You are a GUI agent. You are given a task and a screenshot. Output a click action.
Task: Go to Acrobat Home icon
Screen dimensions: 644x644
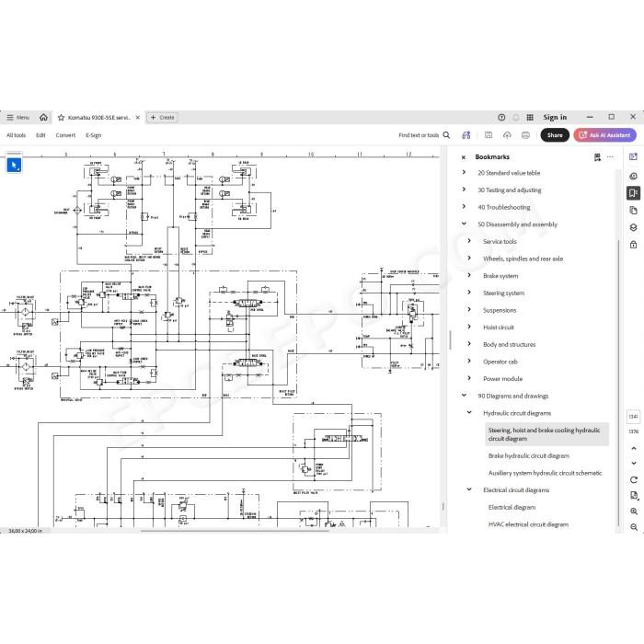[43, 118]
